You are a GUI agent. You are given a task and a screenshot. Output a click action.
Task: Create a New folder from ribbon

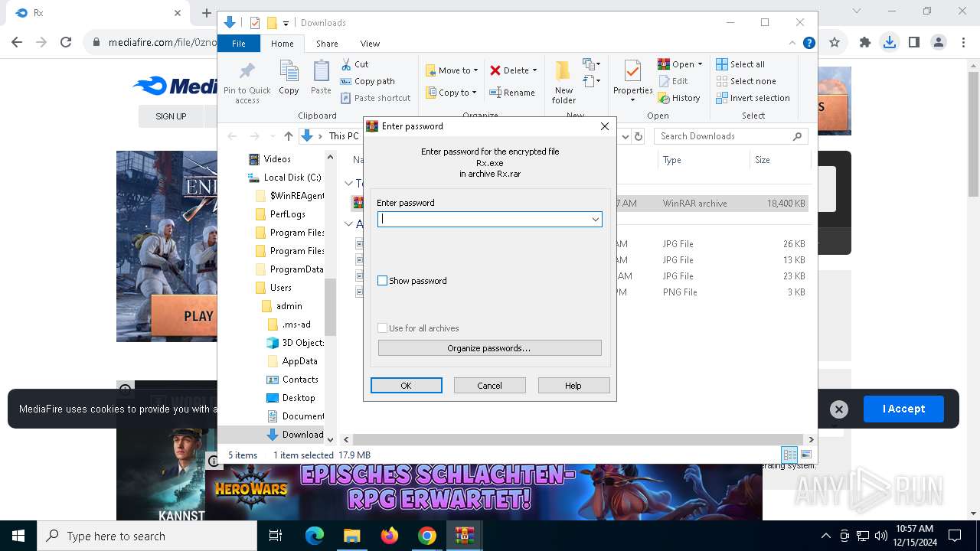[563, 82]
